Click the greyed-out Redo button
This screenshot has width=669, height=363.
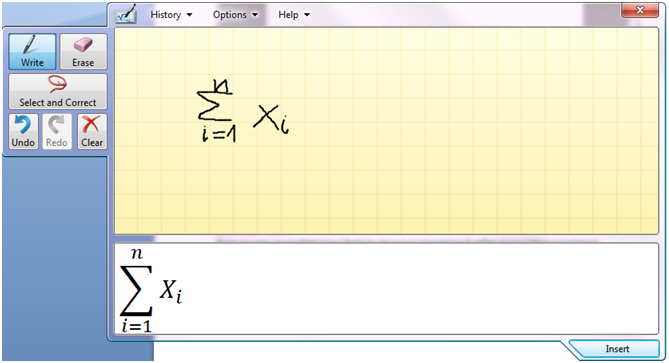pyautogui.click(x=57, y=131)
